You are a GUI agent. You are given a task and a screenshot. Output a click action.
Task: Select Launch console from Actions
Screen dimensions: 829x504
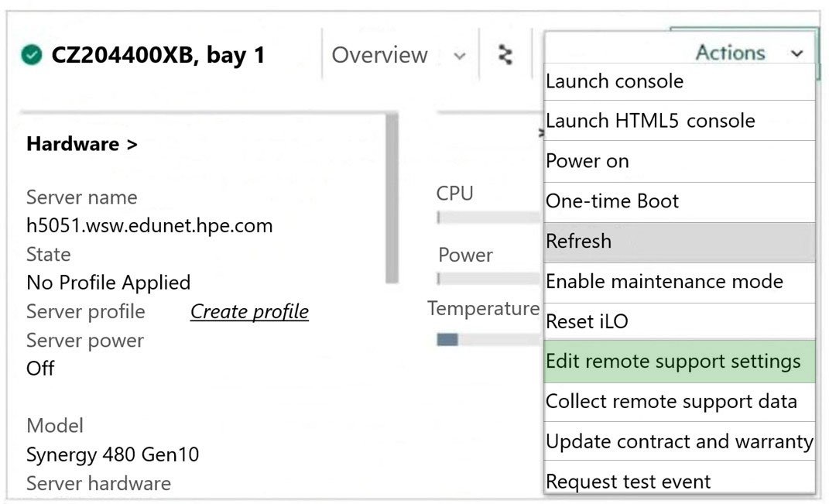pyautogui.click(x=680, y=81)
